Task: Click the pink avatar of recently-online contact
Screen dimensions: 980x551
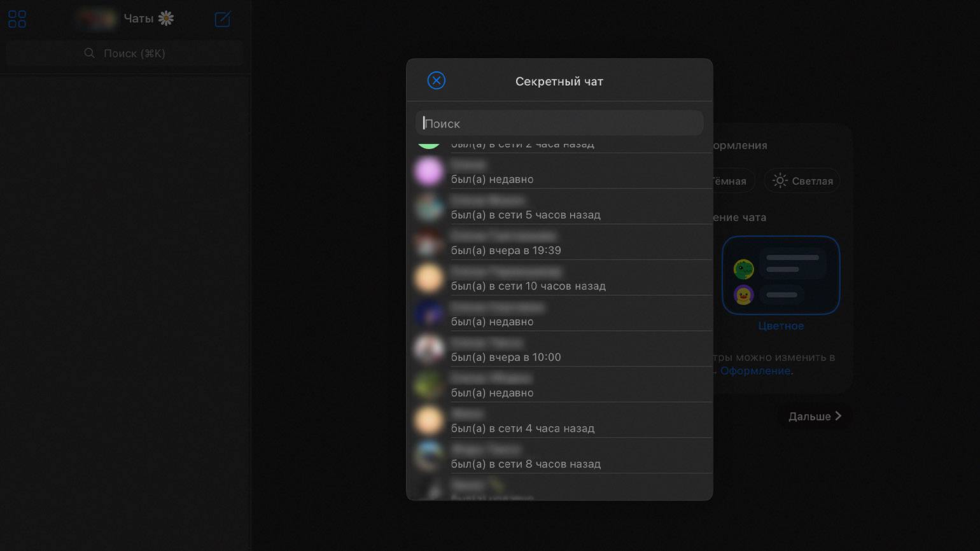Action: 429,172
